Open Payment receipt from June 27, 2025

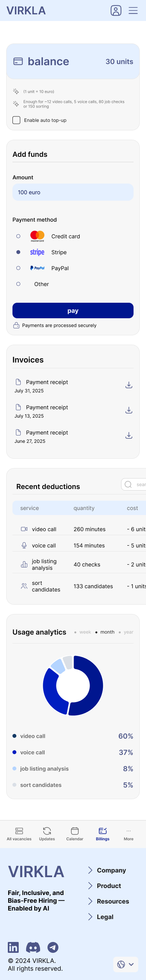click(47, 433)
